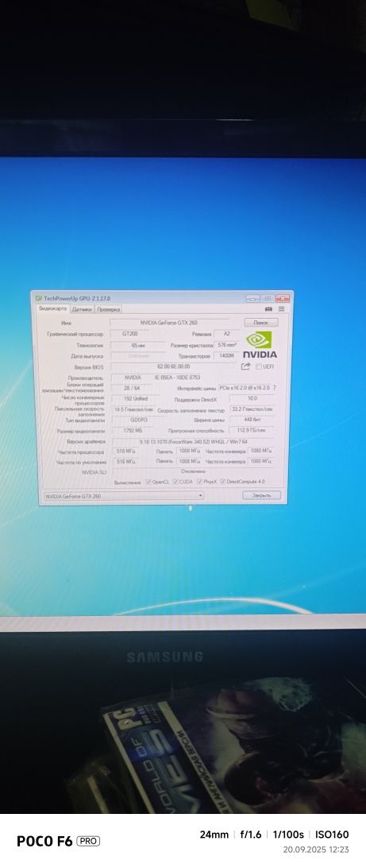The width and height of the screenshot is (366, 868).
Task: Toggle the CUDA checkbox
Action: tap(175, 482)
